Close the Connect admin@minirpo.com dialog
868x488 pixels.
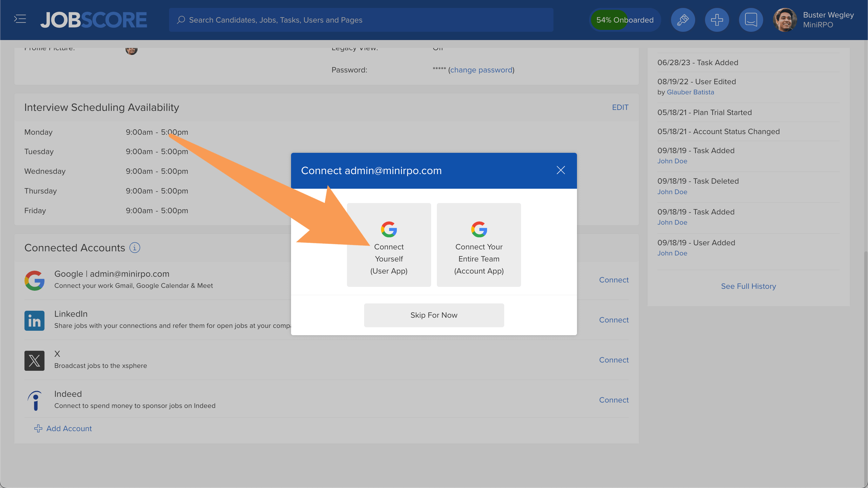coord(561,170)
